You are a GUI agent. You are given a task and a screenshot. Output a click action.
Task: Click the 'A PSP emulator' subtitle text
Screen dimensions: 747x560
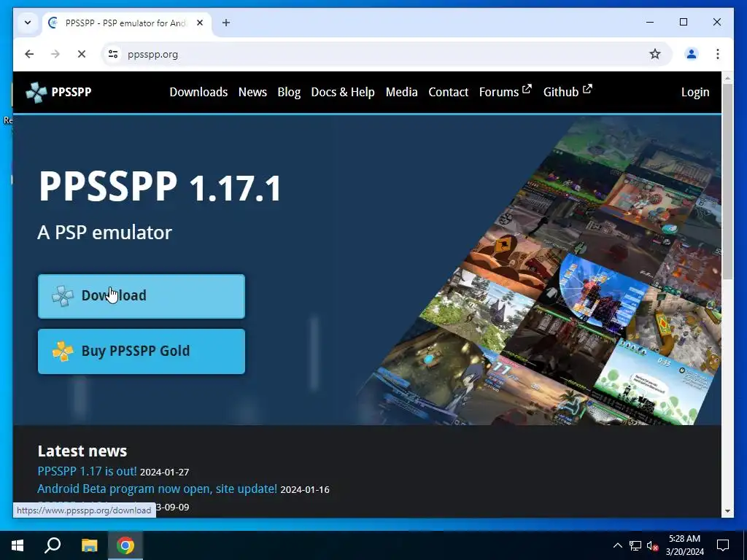point(105,233)
